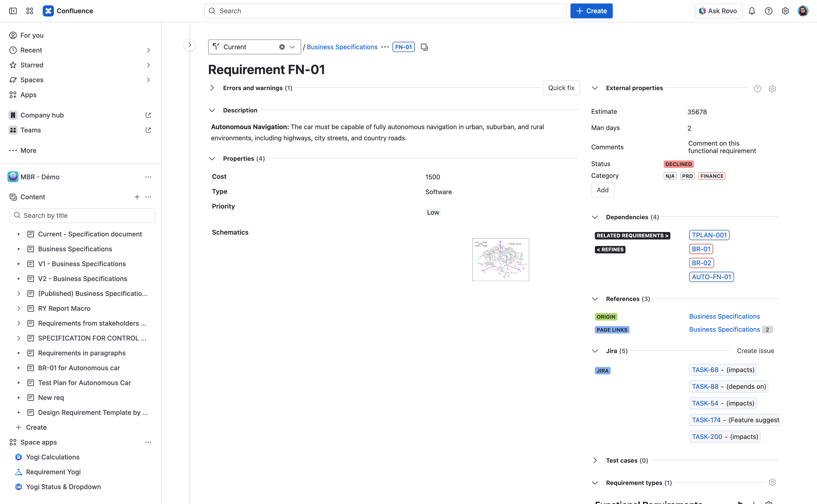
Task: Collapse the Dependencies section
Action: (595, 217)
